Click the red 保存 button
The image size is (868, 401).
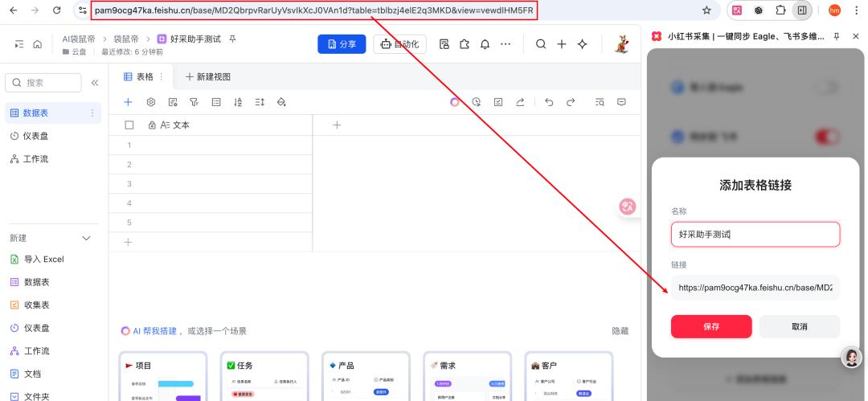click(x=711, y=326)
